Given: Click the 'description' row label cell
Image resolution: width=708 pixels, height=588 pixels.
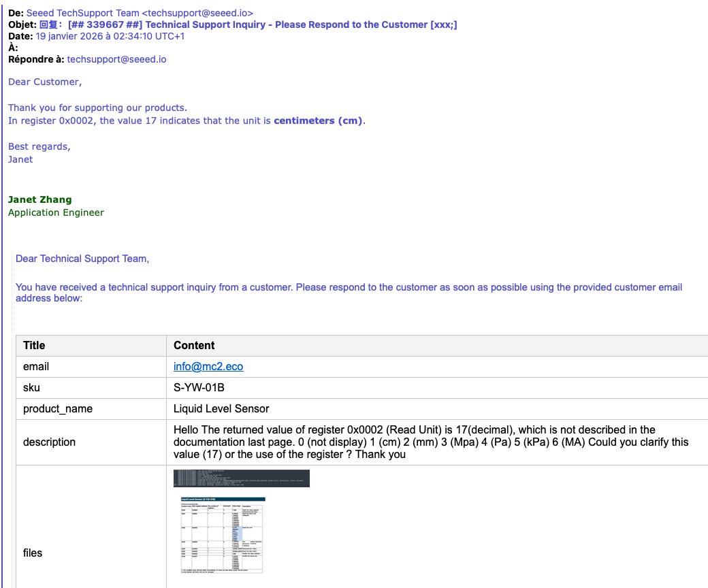Looking at the screenshot, I should (91, 442).
